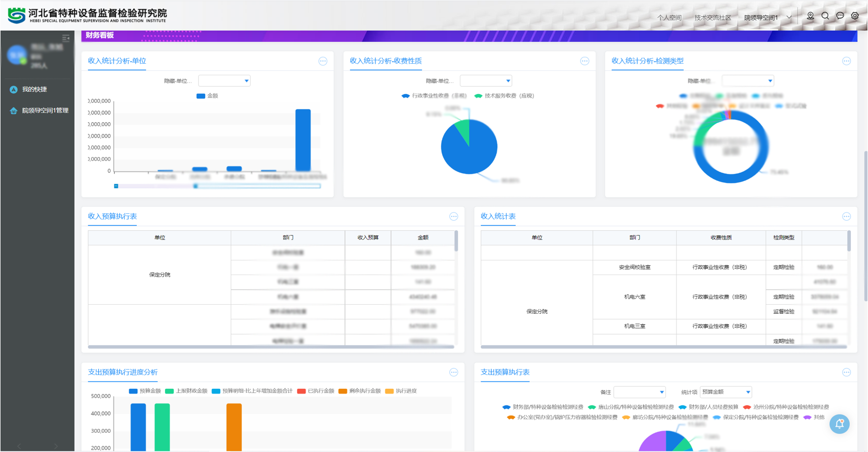Toggle 已执行金额 legend series
The image size is (868, 452).
click(x=315, y=391)
